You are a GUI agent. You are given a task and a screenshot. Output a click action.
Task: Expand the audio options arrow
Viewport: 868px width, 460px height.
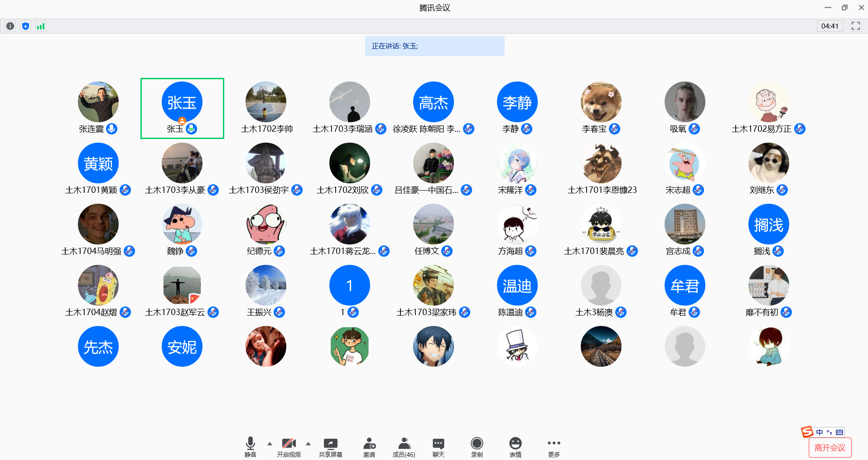tap(270, 444)
